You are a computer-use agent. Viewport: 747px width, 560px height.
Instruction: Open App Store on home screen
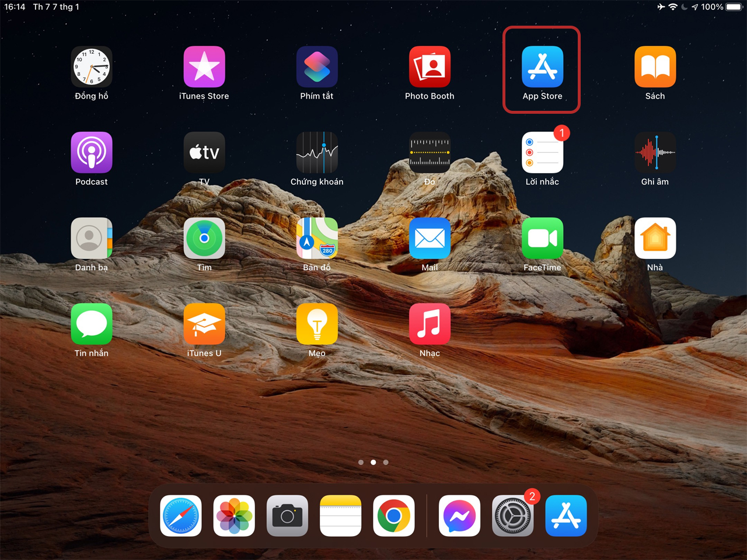[x=542, y=66]
